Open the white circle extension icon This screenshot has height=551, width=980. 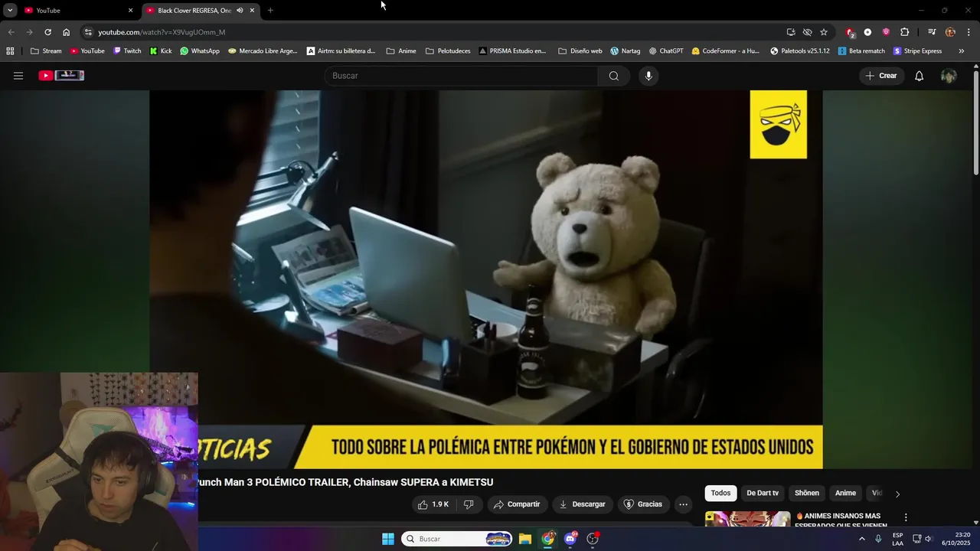pyautogui.click(x=867, y=32)
